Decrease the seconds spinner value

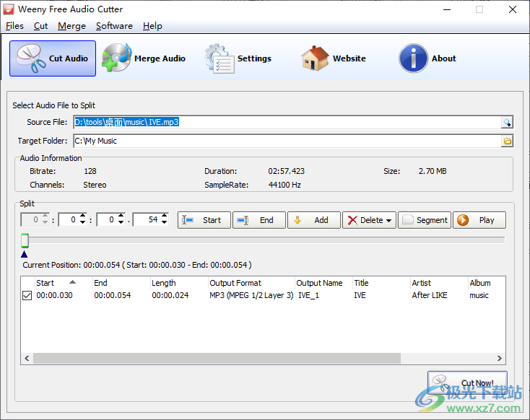pos(121,223)
